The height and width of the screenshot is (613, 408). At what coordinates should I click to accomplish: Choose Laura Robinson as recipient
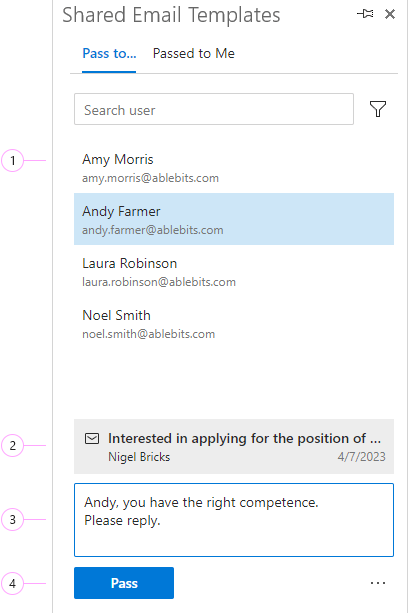(x=234, y=271)
